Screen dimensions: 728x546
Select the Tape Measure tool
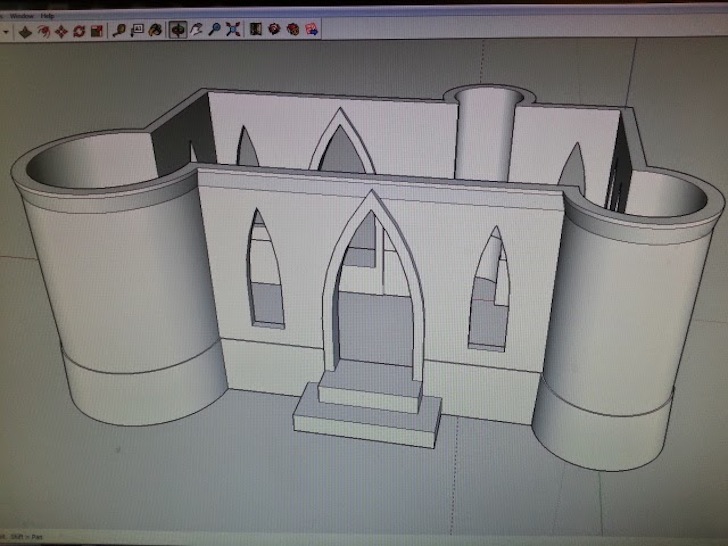119,31
